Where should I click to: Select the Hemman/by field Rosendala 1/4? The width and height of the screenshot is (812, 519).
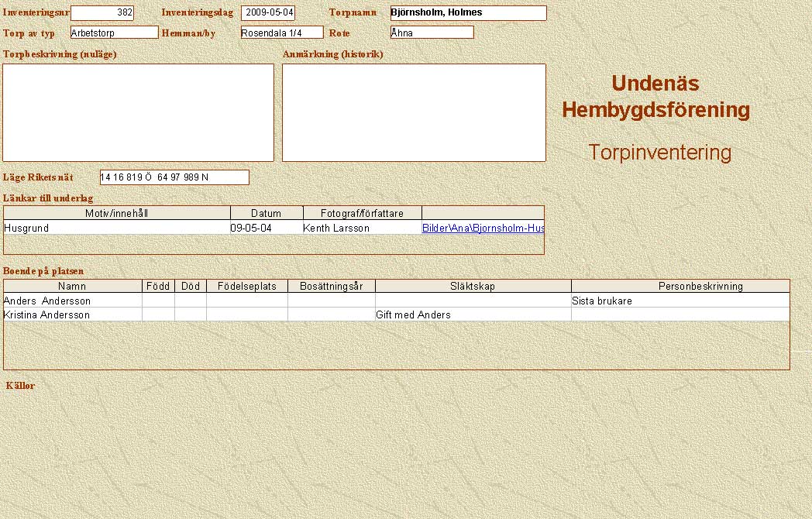click(x=281, y=33)
